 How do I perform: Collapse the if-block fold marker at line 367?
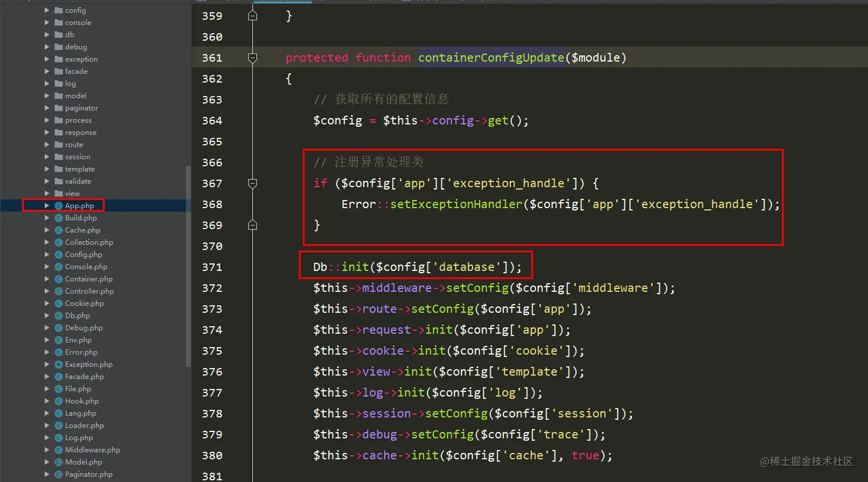pyautogui.click(x=252, y=183)
